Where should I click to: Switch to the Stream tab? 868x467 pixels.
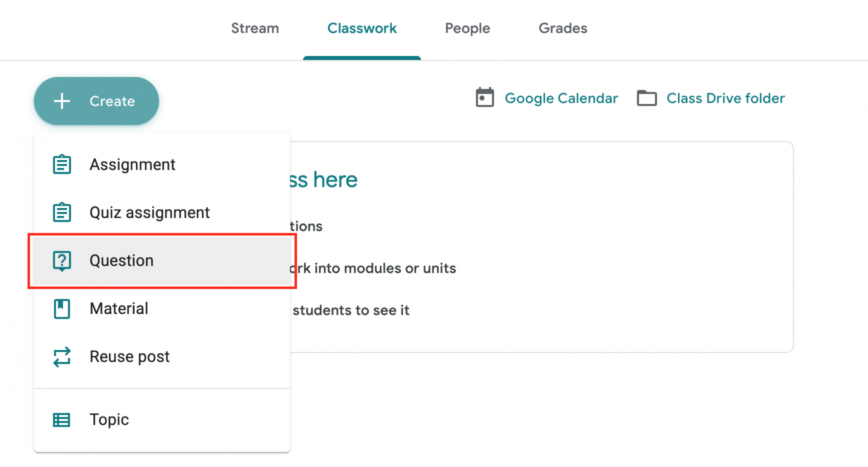(x=255, y=28)
